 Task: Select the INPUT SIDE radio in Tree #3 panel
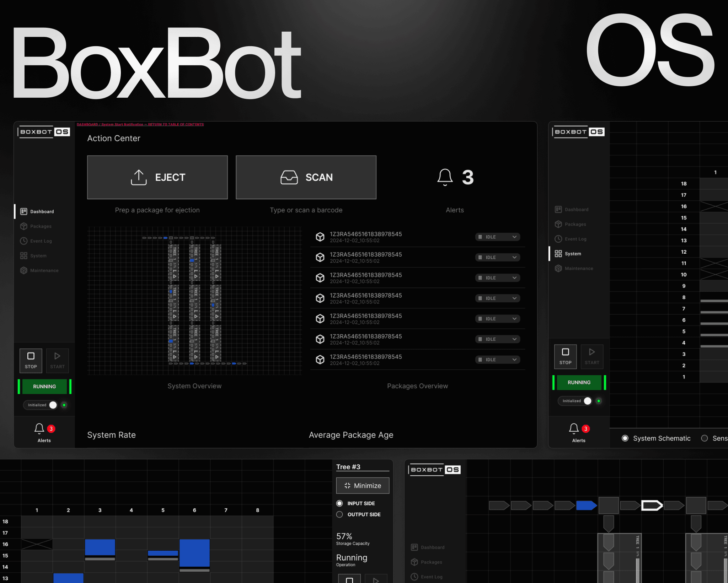click(x=339, y=503)
